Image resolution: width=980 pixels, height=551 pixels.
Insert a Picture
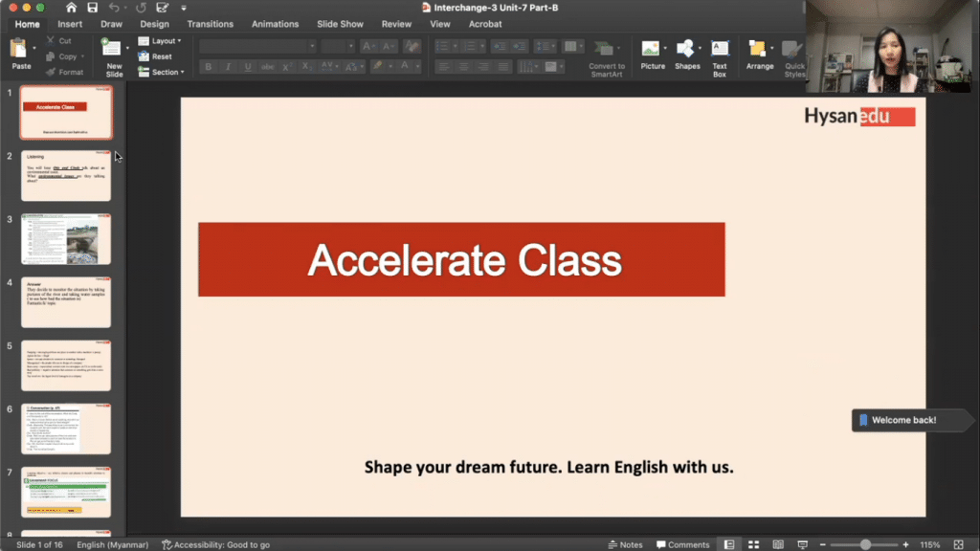click(652, 55)
